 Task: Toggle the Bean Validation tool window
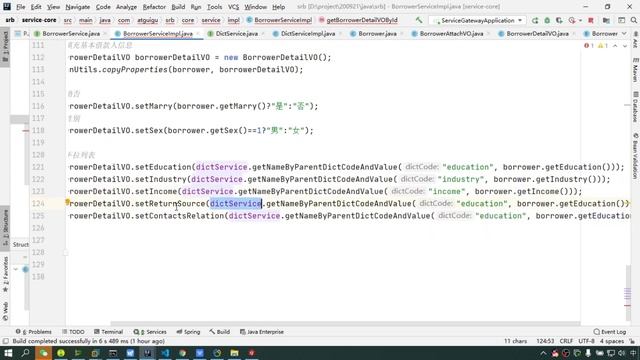click(x=635, y=156)
